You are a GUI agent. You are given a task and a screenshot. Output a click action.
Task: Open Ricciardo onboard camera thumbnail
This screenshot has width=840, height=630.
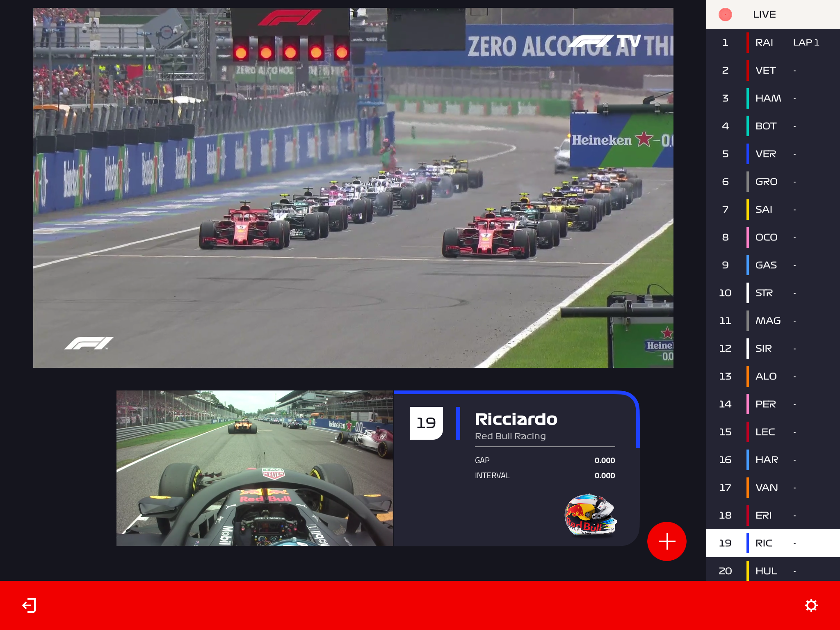click(254, 468)
